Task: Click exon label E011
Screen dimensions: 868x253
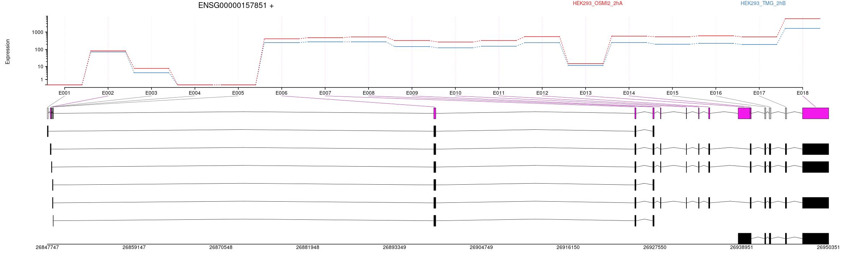Action: pos(499,93)
